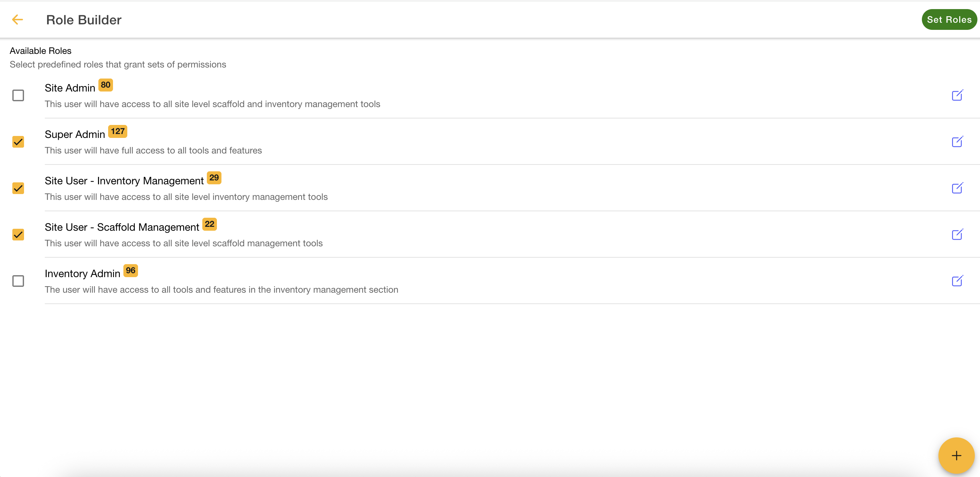Screen dimensions: 980x477
Task: Click the back arrow icon
Action: [x=18, y=19]
